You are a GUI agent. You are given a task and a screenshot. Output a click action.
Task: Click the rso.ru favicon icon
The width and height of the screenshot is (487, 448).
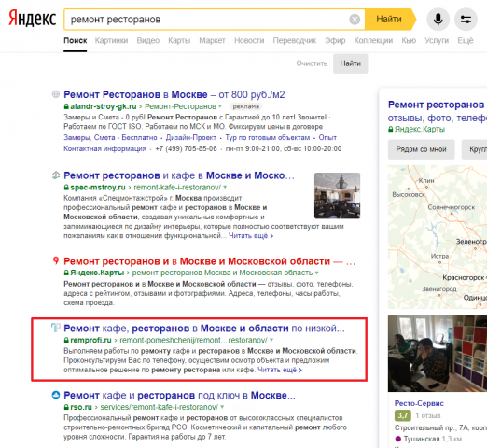click(56, 395)
